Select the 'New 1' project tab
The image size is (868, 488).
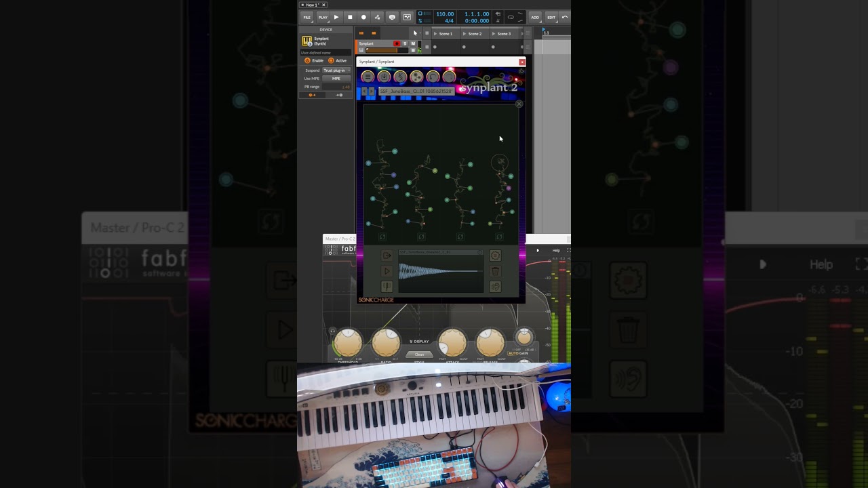point(313,5)
